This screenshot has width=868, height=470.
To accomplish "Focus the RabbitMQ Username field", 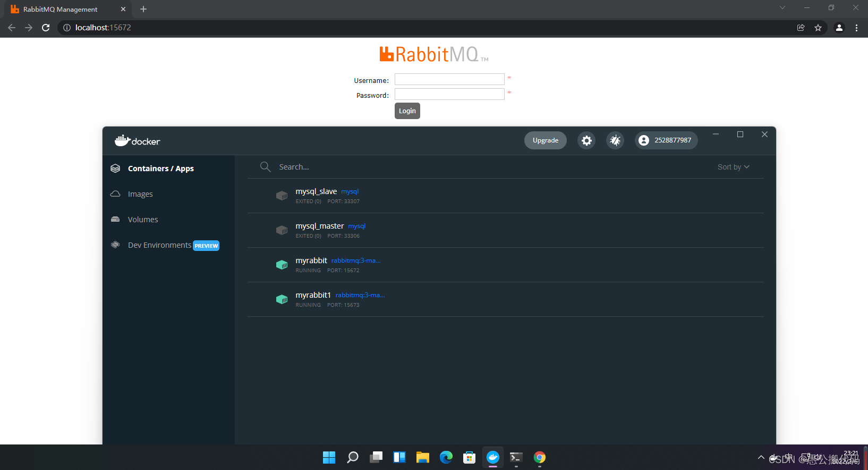I will pyautogui.click(x=449, y=79).
